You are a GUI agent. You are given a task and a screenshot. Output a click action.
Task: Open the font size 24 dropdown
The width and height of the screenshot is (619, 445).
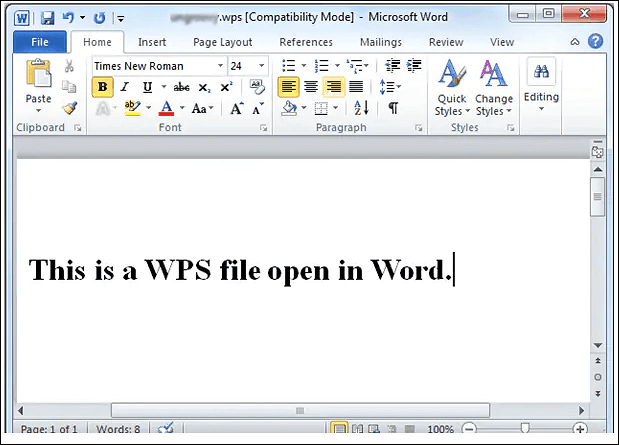point(261,66)
